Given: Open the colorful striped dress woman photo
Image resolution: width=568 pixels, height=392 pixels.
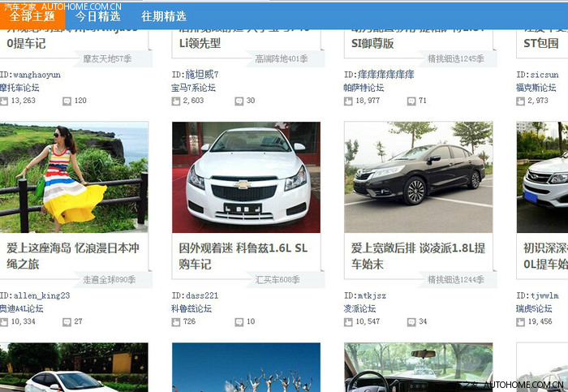Looking at the screenshot, I should 74,177.
